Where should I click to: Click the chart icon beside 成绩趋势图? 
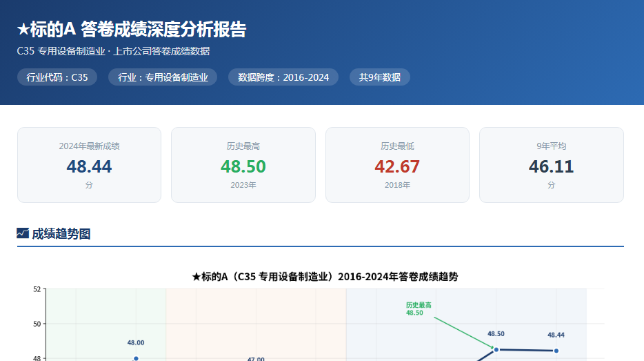[23, 233]
